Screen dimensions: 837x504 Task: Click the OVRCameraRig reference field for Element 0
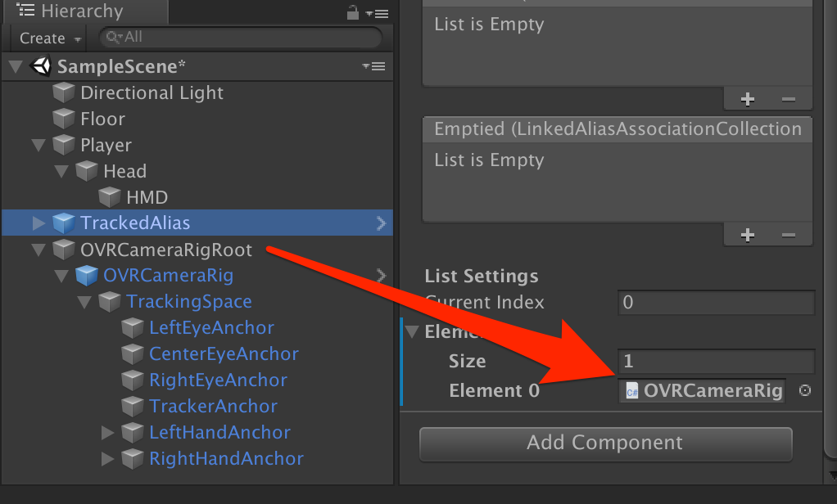(x=702, y=391)
